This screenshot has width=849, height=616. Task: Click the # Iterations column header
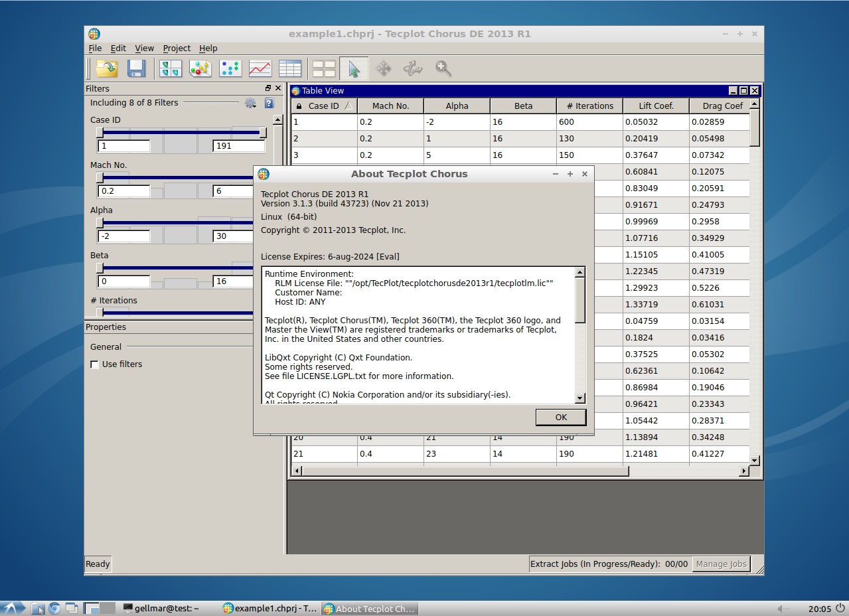[x=589, y=106]
